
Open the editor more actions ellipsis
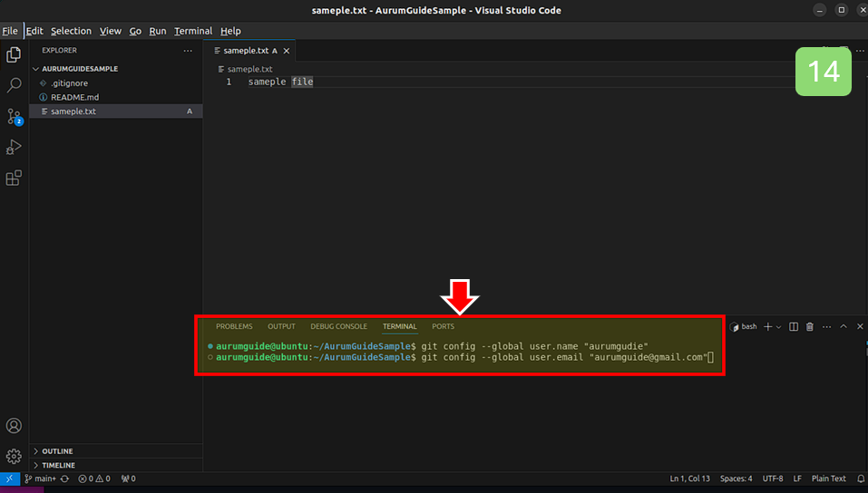coord(860,51)
